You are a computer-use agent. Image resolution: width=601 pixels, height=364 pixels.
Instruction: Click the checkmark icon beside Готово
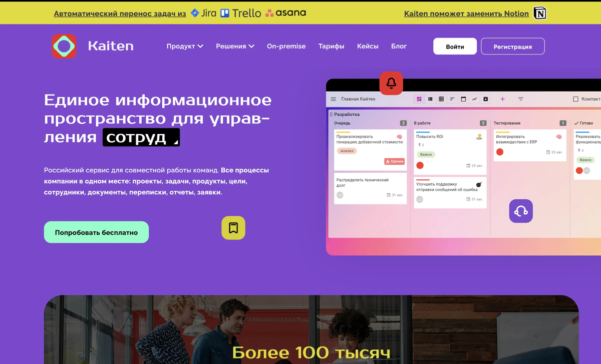576,123
